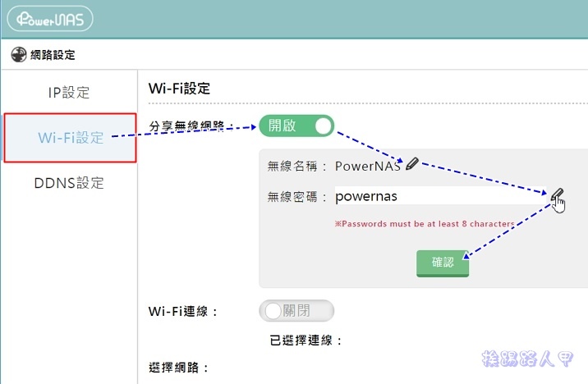
Task: Click the 已選擇連線 label
Action: tap(305, 341)
